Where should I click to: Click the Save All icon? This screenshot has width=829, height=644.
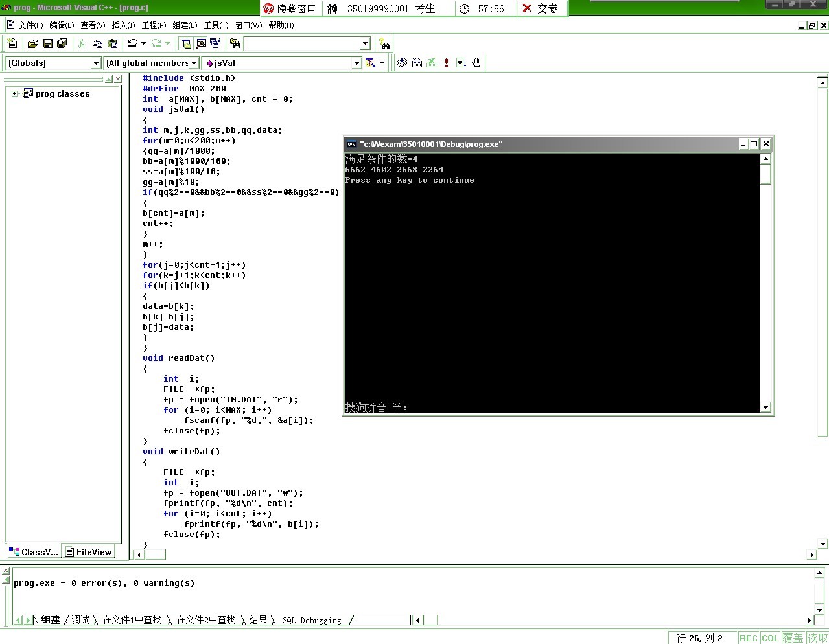click(62, 43)
